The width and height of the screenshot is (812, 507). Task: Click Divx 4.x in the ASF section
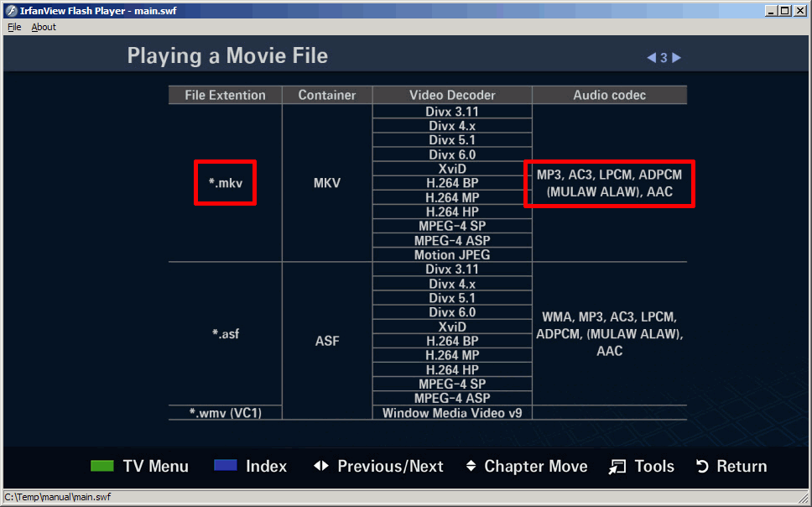point(452,284)
